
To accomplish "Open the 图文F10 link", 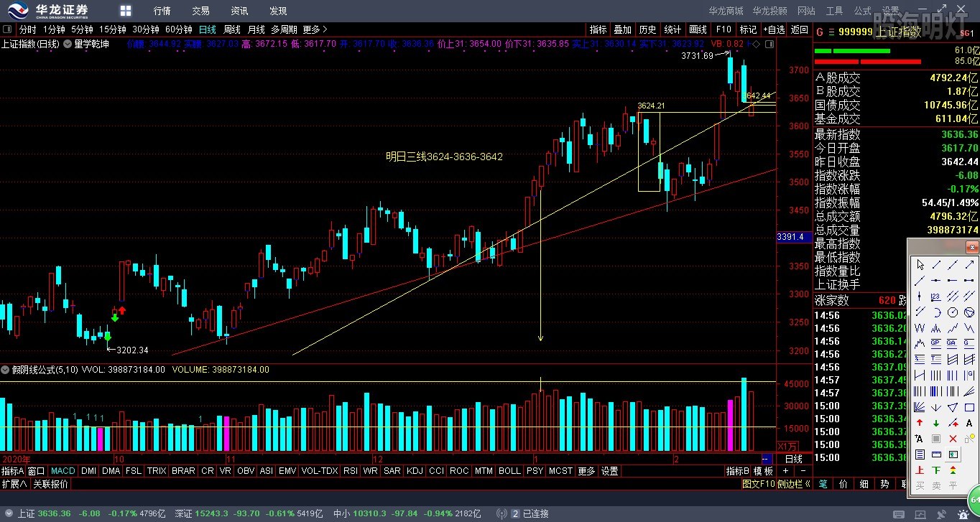I will 759,484.
